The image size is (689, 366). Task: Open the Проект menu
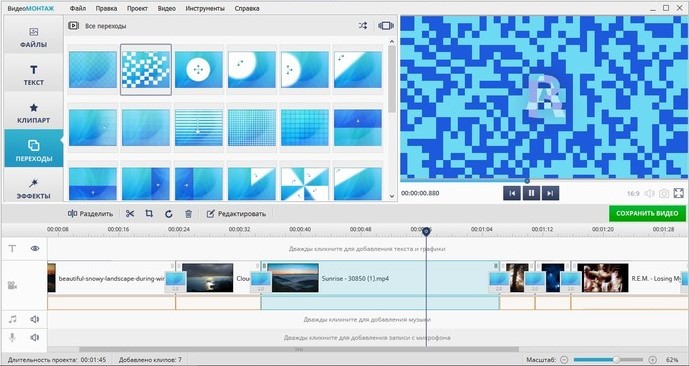[x=137, y=8]
